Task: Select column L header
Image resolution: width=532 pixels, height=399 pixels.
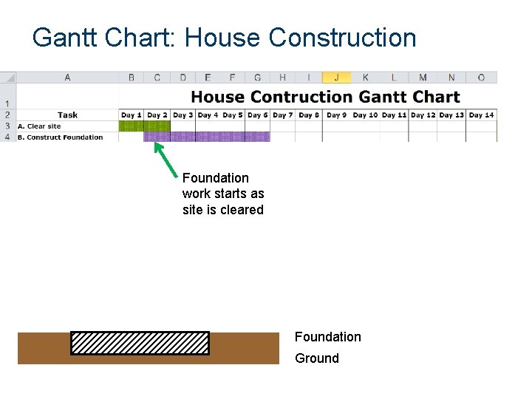Action: pos(394,78)
